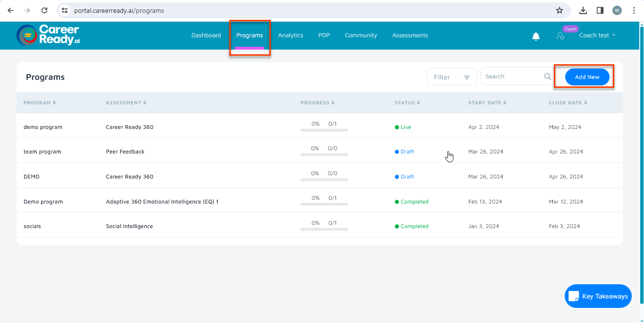Reload the page in browser

point(44,10)
